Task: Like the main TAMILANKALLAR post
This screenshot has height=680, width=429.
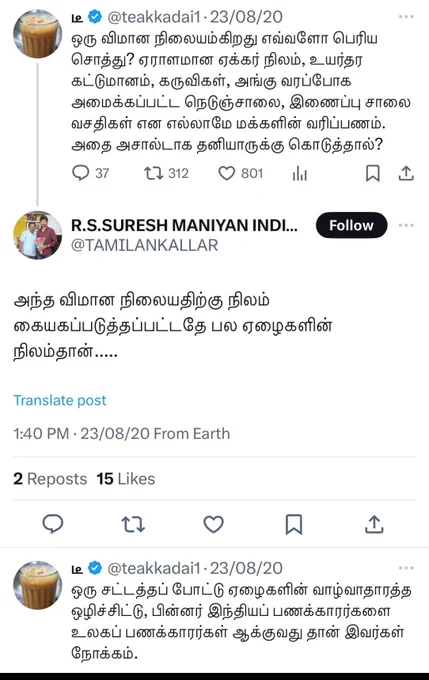Action: point(213,524)
